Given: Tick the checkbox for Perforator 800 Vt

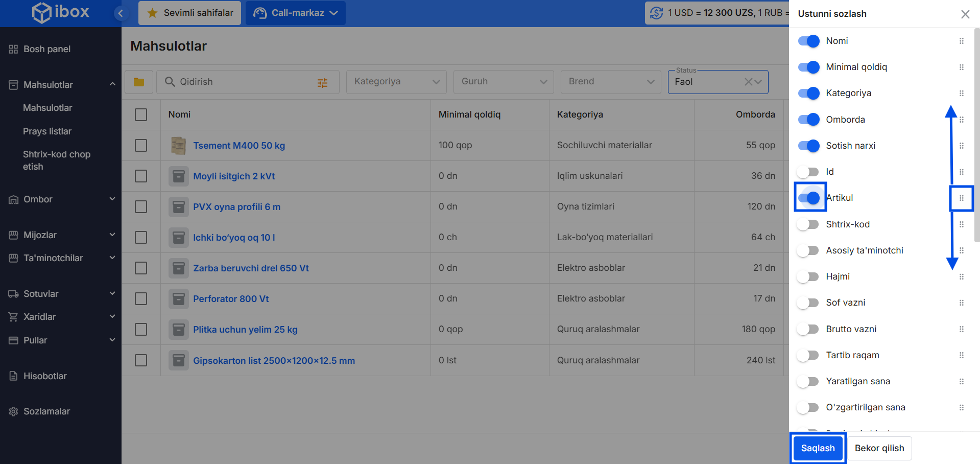Looking at the screenshot, I should click(141, 299).
